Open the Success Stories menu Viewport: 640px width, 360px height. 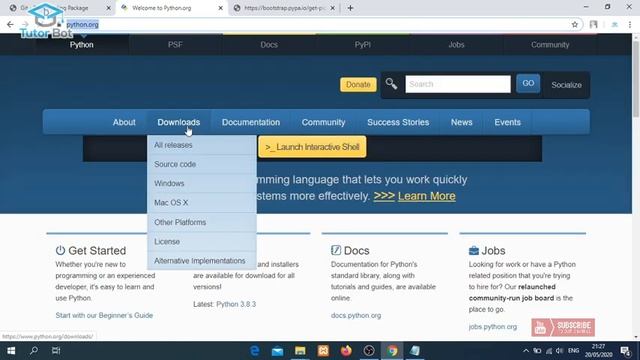pyautogui.click(x=398, y=122)
